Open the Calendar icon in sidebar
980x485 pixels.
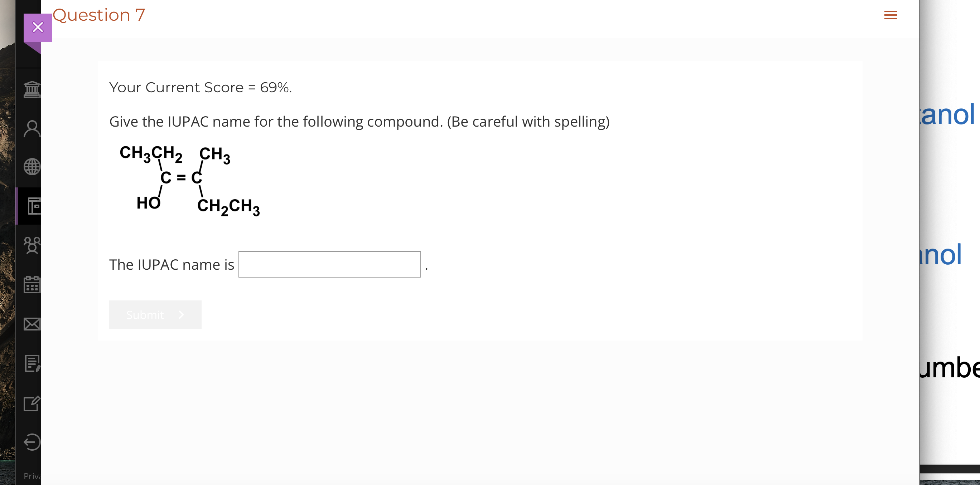(x=32, y=285)
